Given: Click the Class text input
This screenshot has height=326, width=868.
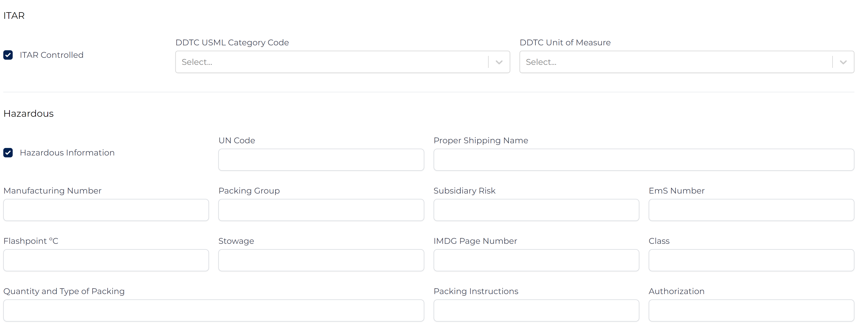Looking at the screenshot, I should click(x=751, y=260).
